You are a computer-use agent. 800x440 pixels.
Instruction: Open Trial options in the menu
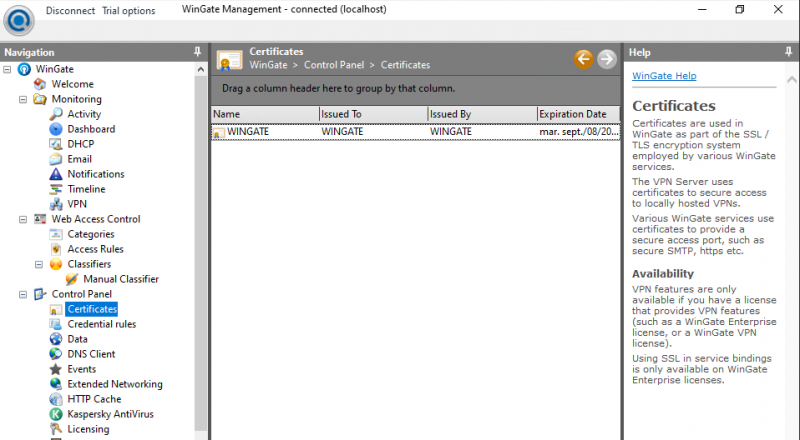(x=128, y=10)
